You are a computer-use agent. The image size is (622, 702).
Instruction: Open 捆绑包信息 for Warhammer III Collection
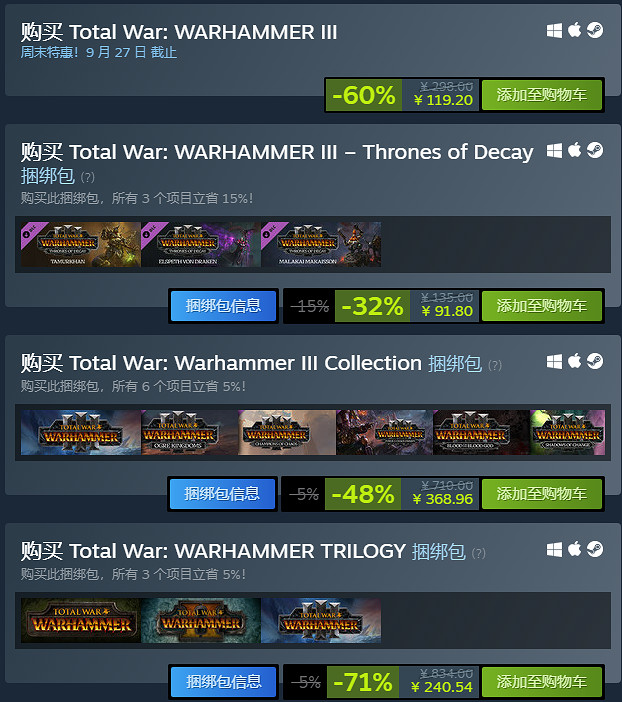[x=222, y=494]
